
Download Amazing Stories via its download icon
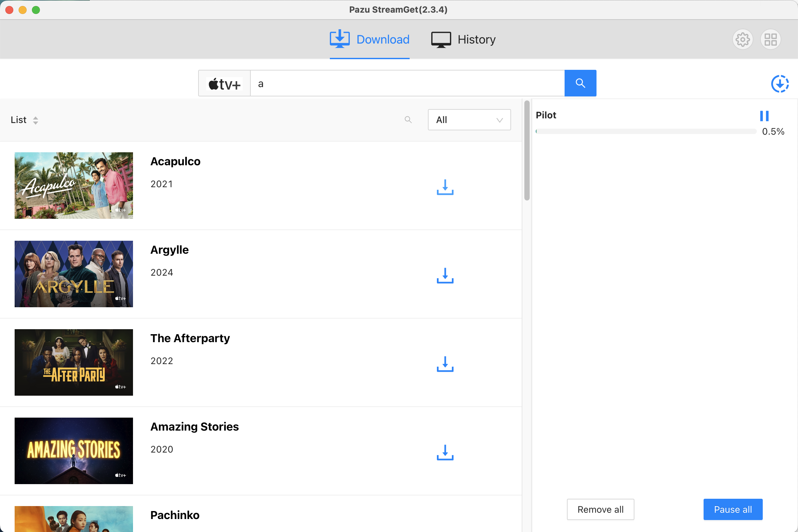tap(445, 452)
